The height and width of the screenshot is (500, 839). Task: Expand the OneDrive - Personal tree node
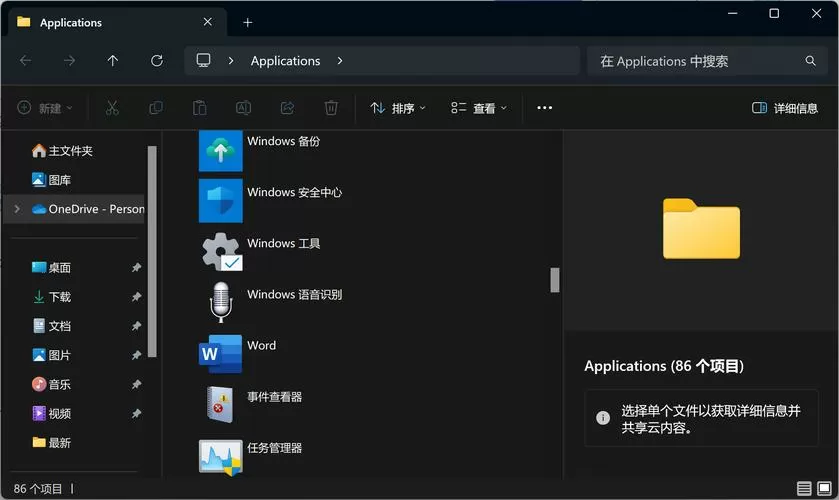17,209
